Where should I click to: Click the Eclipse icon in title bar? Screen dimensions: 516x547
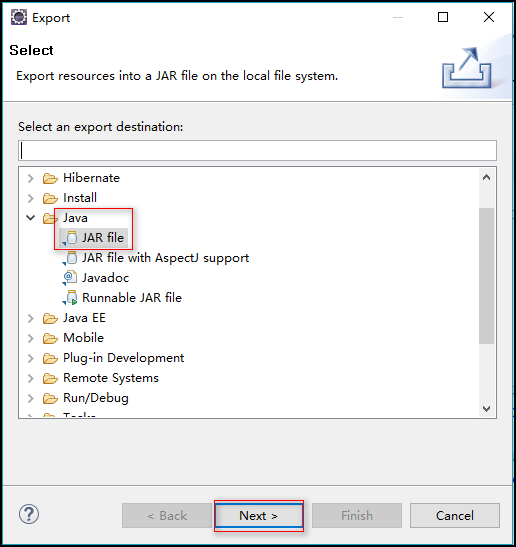(19, 17)
